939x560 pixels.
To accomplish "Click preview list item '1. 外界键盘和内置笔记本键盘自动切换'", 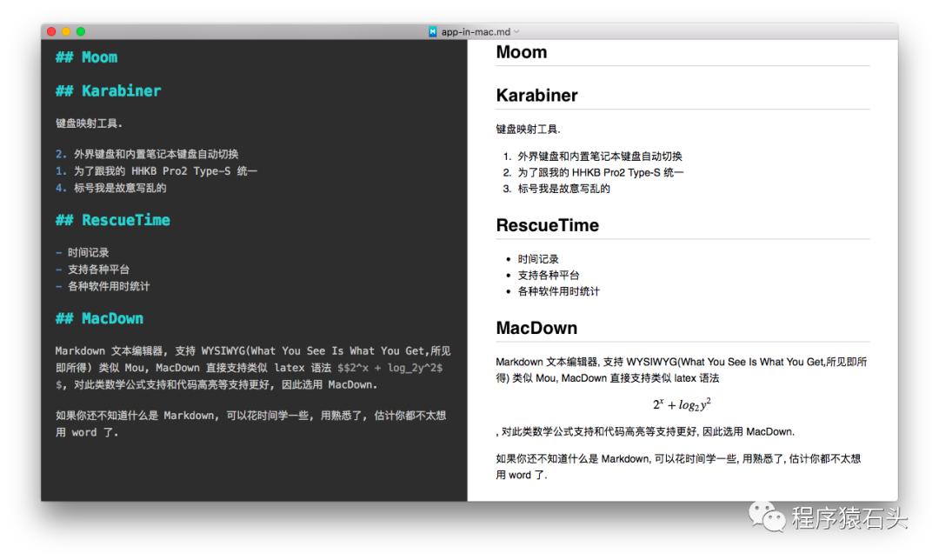I will coord(592,157).
